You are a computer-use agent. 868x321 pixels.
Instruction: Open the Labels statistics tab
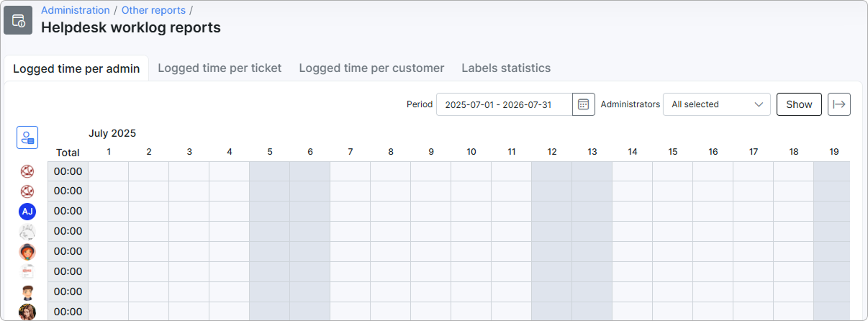[x=506, y=68]
